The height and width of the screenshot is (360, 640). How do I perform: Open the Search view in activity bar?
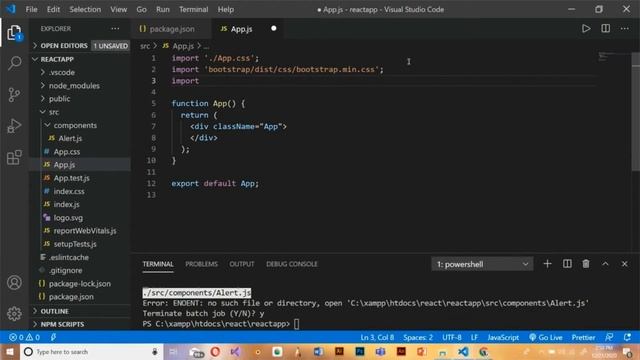pos(14,63)
